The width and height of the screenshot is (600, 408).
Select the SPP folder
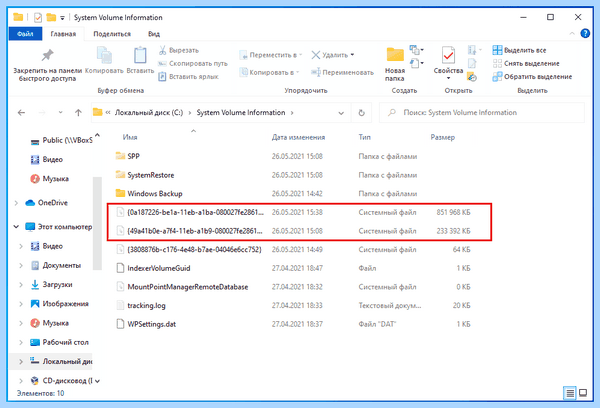134,156
